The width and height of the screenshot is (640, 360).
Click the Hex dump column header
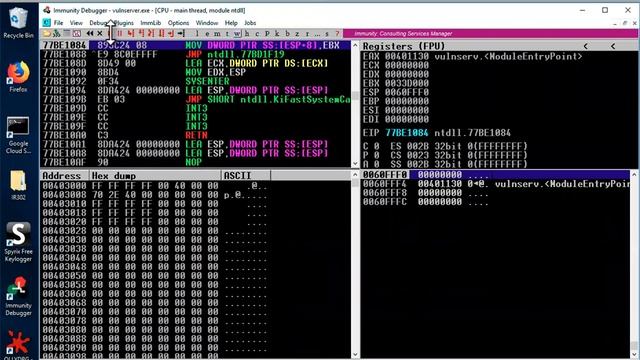[155, 176]
